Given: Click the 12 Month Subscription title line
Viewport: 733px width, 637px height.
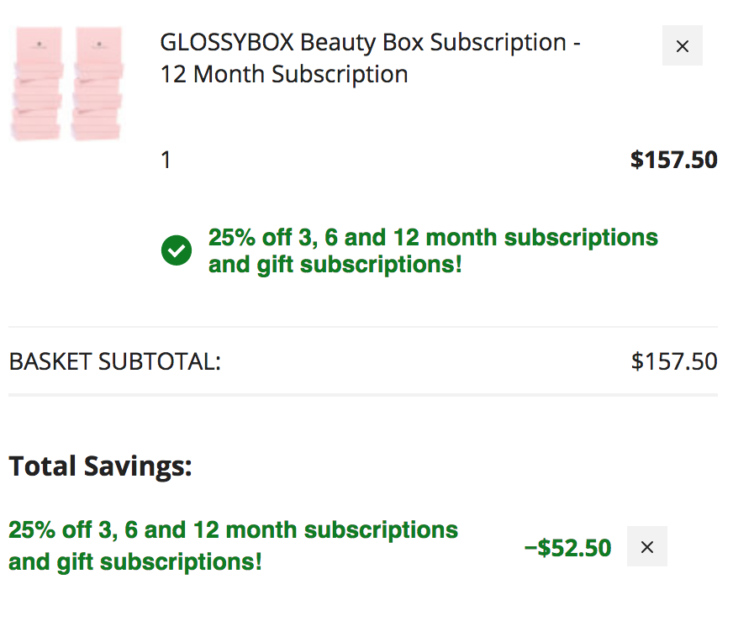Looking at the screenshot, I should click(x=284, y=74).
